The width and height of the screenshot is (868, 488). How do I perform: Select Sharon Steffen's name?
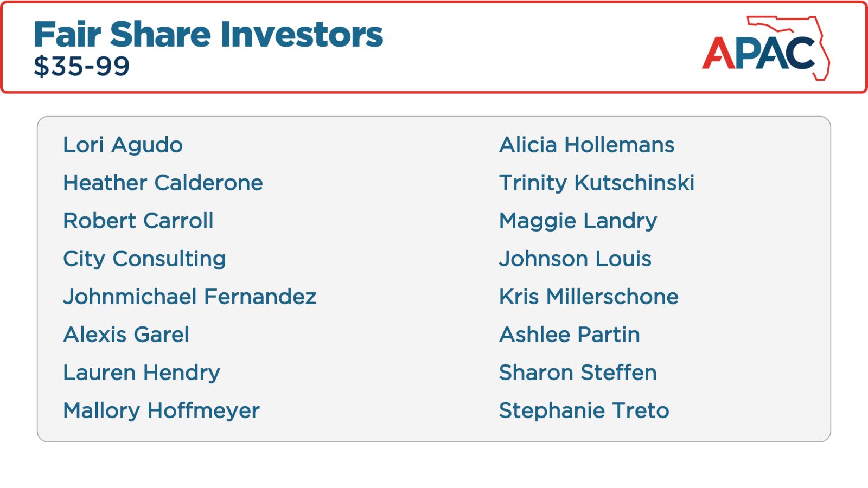pos(578,373)
